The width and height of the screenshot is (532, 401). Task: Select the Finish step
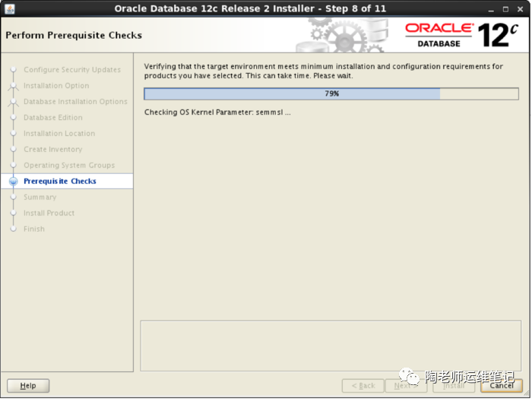pyautogui.click(x=34, y=229)
